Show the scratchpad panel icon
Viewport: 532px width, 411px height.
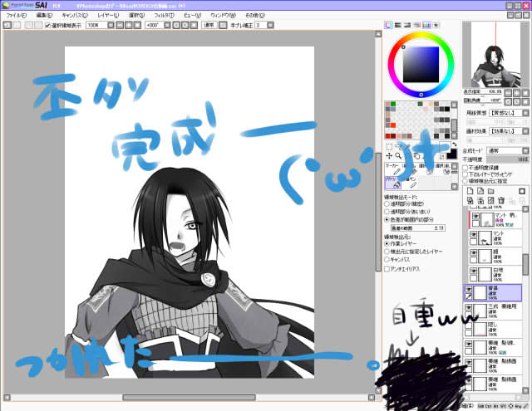[436, 25]
